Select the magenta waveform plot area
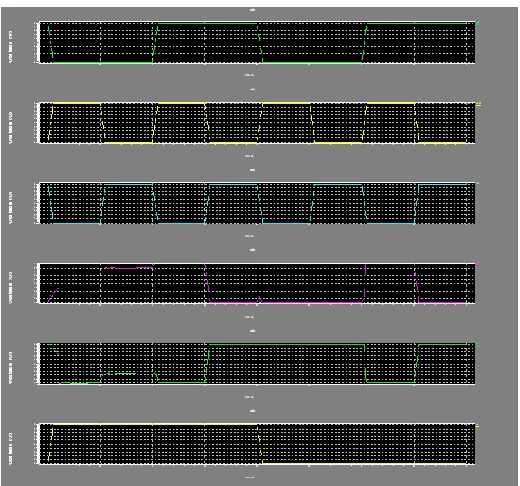Viewport: 520px width, 486px height. (x=257, y=283)
